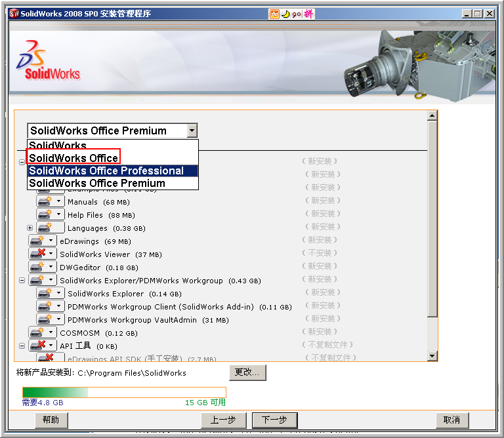This screenshot has width=504, height=438.
Task: Click the SolidWorks SW title bar icon
Action: point(14,14)
